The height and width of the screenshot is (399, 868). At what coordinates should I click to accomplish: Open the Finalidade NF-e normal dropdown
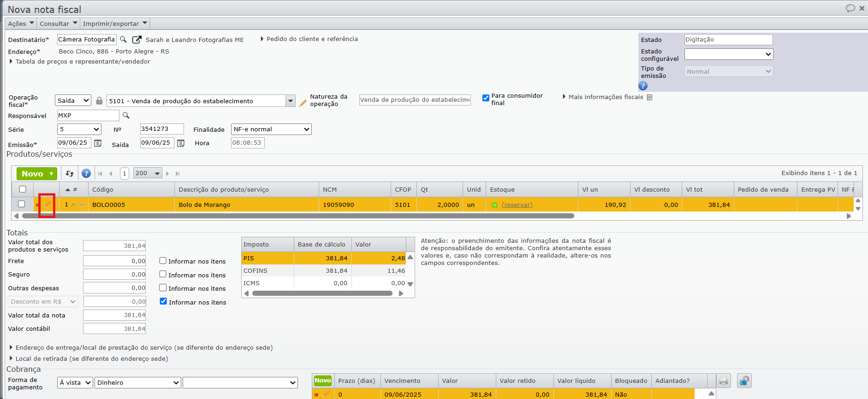coord(271,129)
